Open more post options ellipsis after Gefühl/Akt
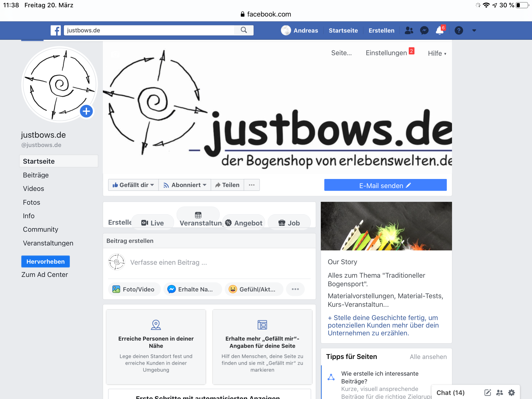This screenshot has height=399, width=532. tap(295, 289)
